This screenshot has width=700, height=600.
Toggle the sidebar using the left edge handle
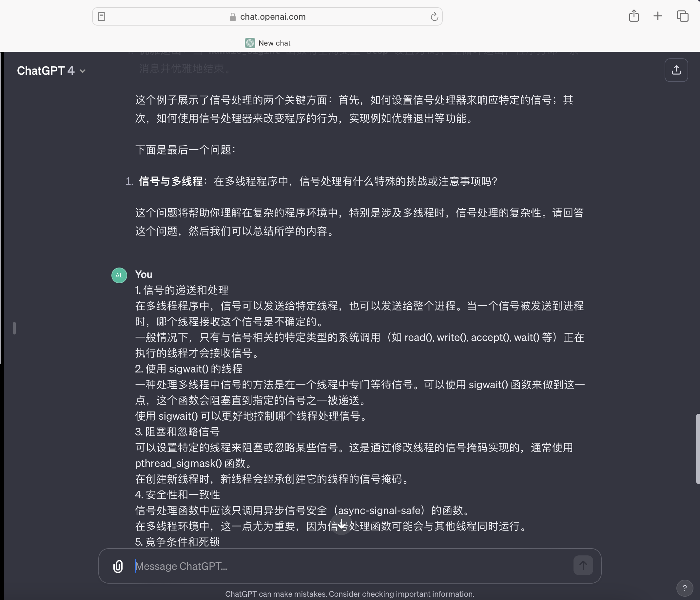(14, 328)
